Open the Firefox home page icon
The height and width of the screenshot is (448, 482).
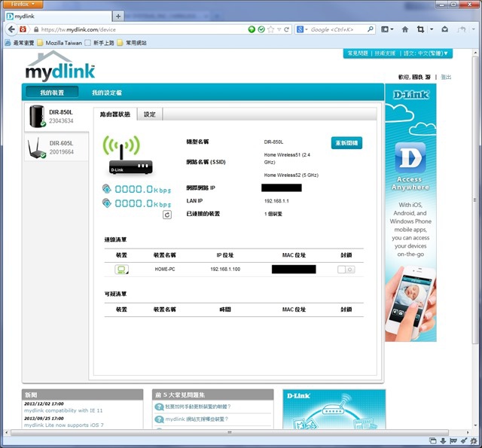pyautogui.click(x=405, y=29)
